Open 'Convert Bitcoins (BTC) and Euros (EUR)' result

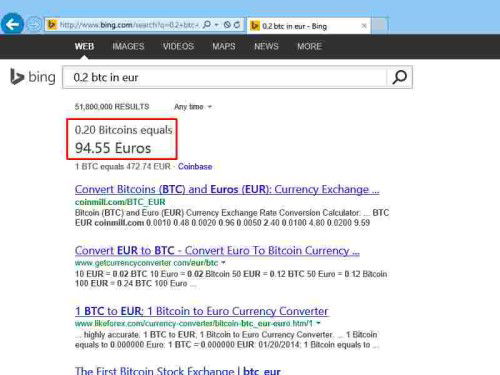pos(227,189)
